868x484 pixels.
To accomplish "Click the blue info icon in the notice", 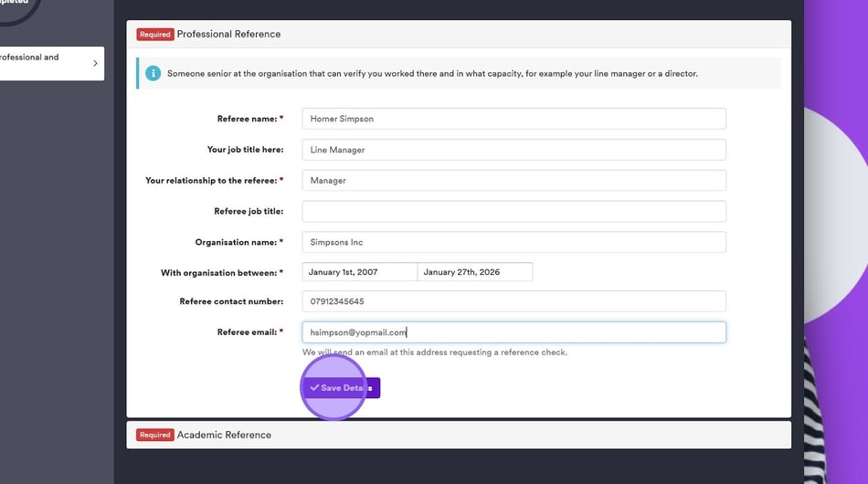I will coord(153,73).
